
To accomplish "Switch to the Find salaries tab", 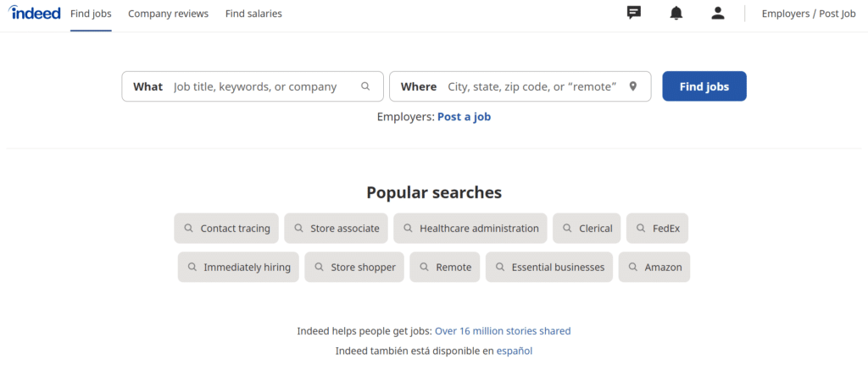I will (x=253, y=14).
